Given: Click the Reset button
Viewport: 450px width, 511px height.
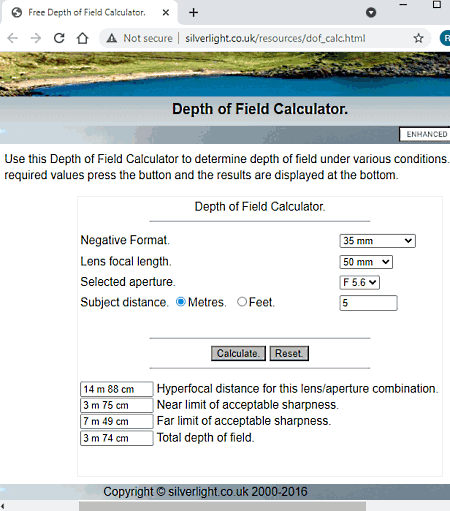Looking at the screenshot, I should [x=289, y=353].
